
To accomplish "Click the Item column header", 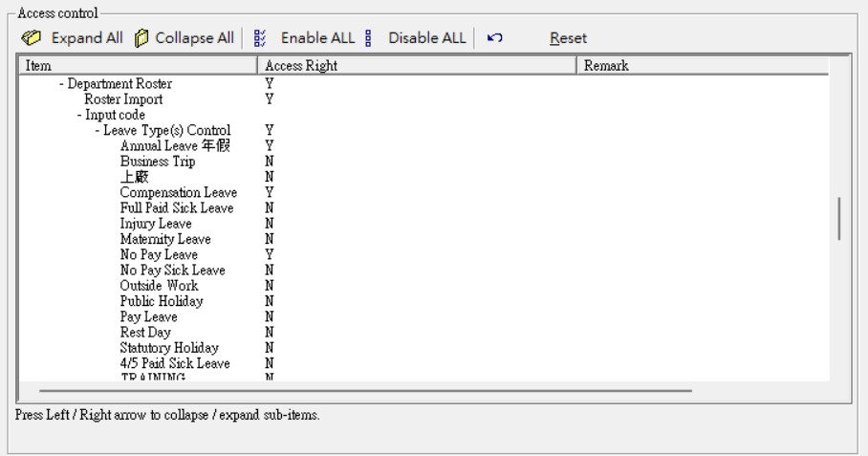I will coord(137,66).
